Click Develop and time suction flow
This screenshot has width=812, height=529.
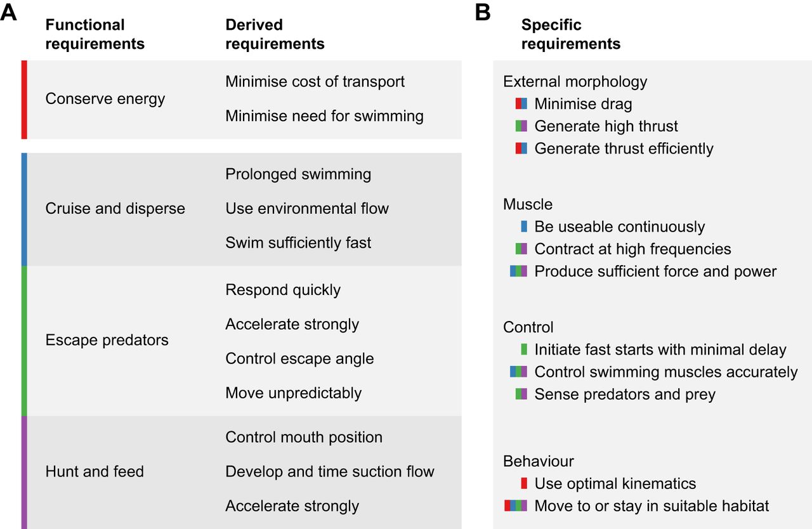click(x=330, y=472)
